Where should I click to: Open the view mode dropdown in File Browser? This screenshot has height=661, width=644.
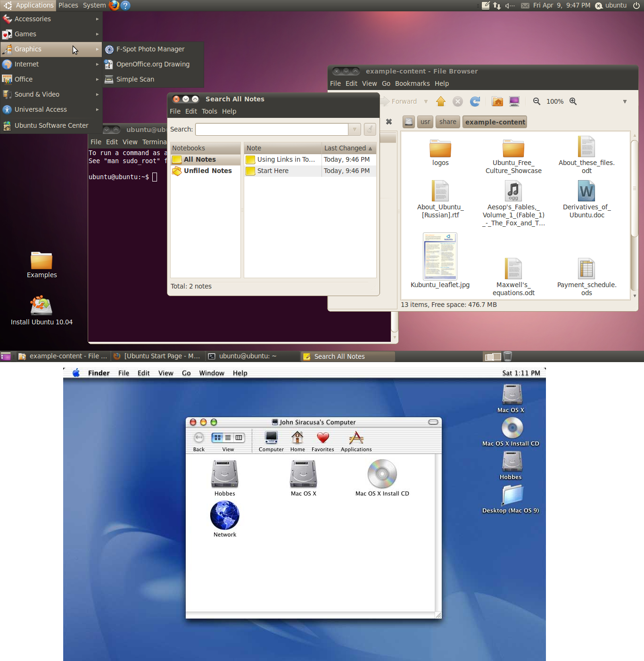pyautogui.click(x=625, y=101)
